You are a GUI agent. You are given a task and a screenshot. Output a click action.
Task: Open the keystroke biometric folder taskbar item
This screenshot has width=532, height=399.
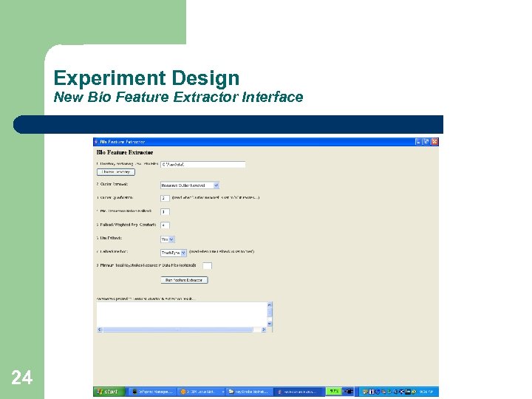[x=249, y=392]
